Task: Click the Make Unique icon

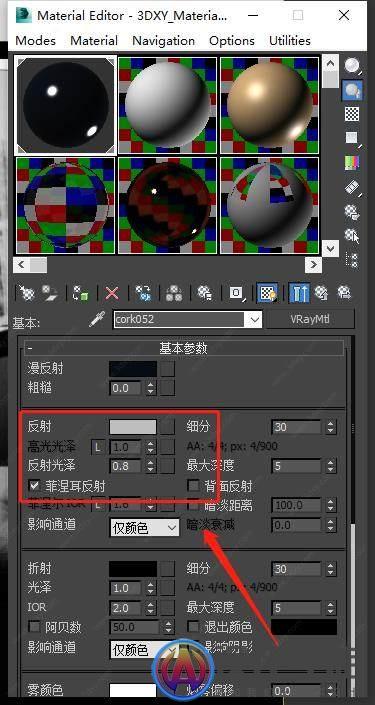Action: coord(174,294)
